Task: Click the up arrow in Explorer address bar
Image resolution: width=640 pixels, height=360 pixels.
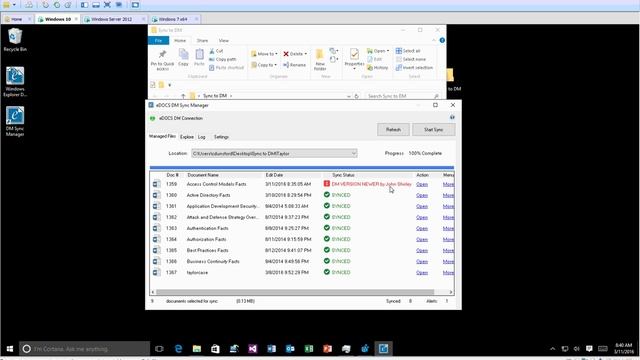Action: (x=183, y=96)
